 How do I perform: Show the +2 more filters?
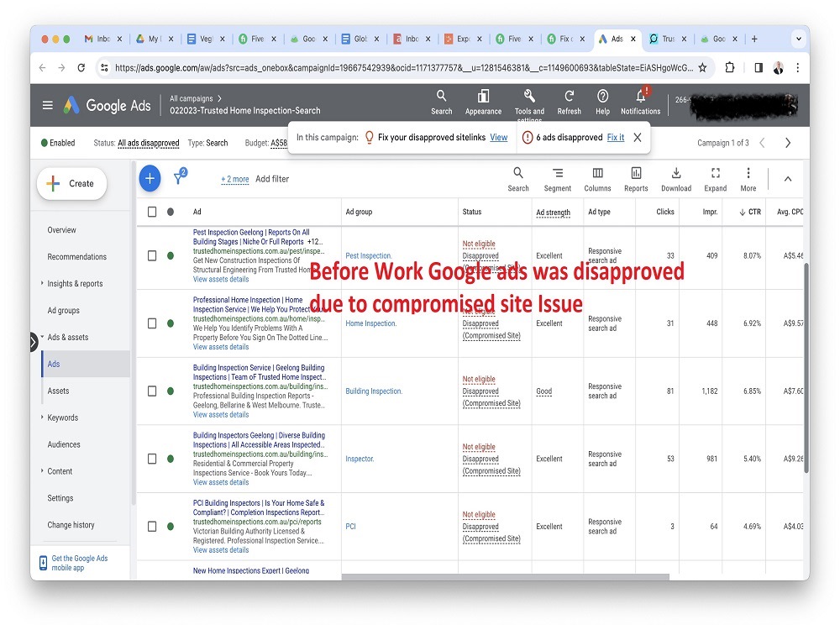[x=234, y=179]
